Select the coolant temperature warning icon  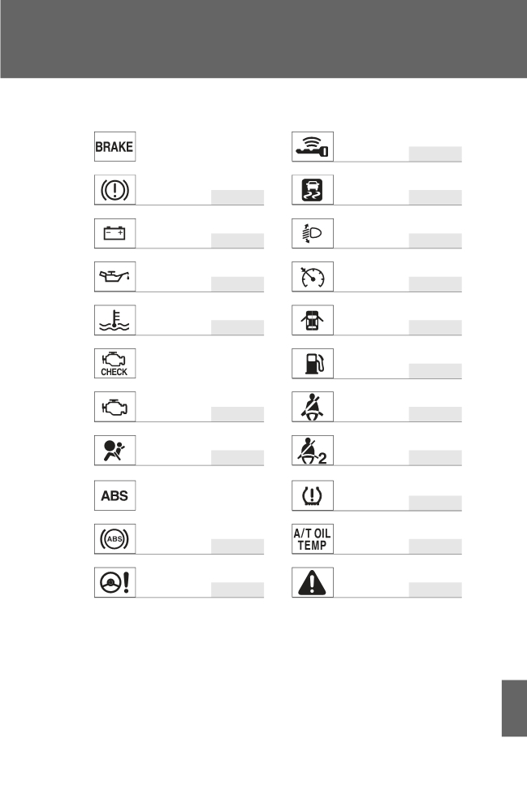click(115, 321)
